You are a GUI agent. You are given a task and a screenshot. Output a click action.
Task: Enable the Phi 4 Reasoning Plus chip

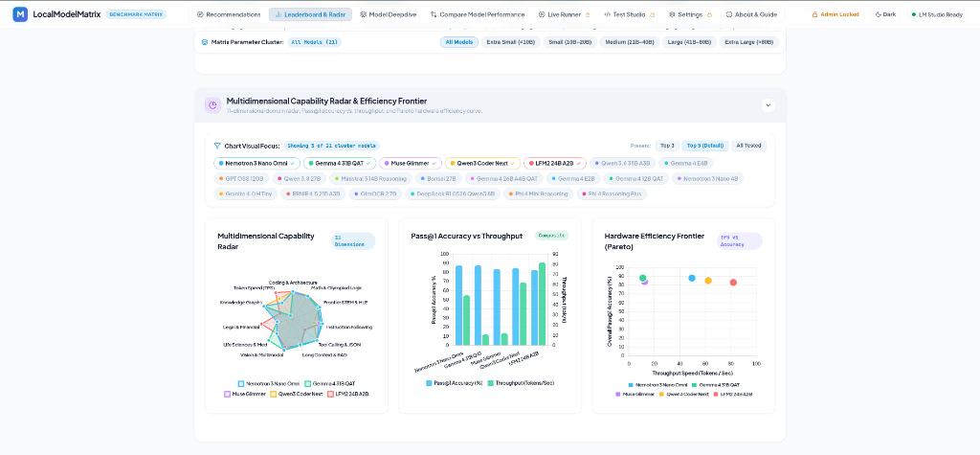(x=612, y=194)
